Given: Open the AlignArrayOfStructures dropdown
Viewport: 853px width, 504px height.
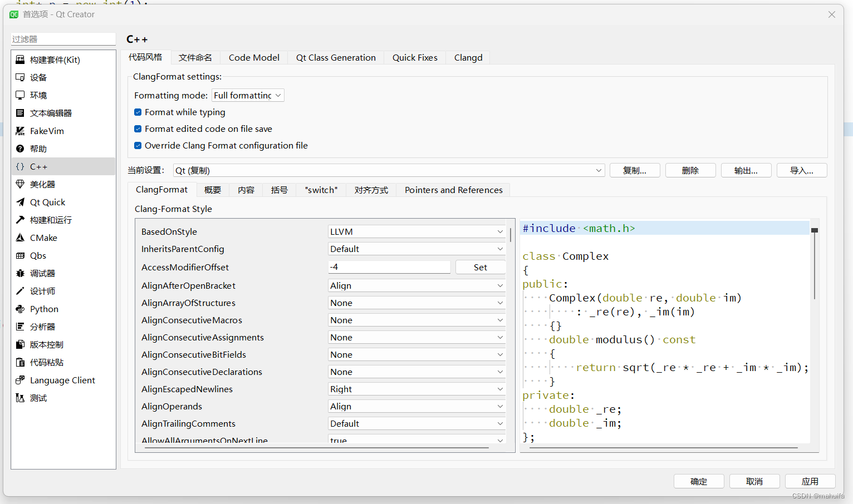Looking at the screenshot, I should 417,303.
